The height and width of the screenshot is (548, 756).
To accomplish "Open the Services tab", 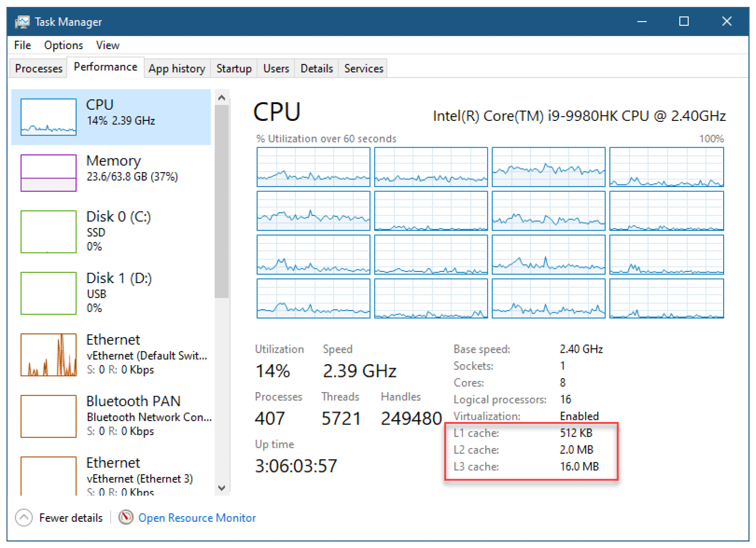I will click(x=363, y=68).
